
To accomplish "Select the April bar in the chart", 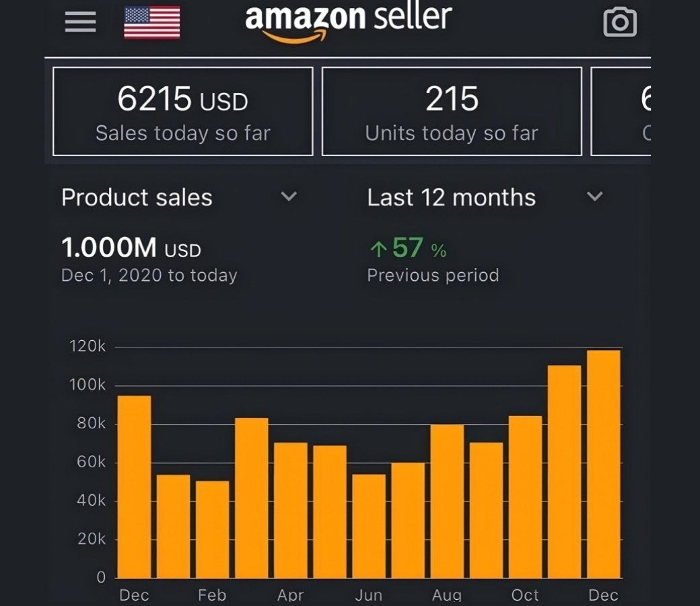I will pos(291,510).
